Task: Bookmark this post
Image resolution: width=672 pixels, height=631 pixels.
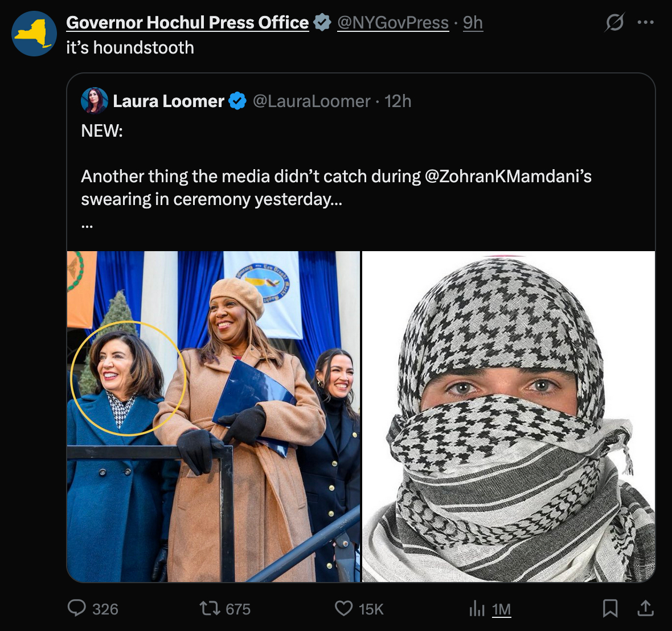Action: [610, 608]
